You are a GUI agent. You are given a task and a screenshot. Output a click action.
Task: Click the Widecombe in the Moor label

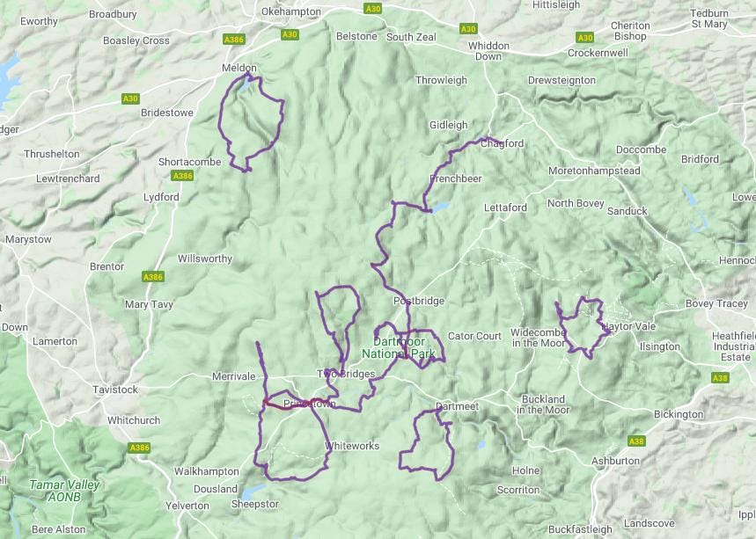538,338
